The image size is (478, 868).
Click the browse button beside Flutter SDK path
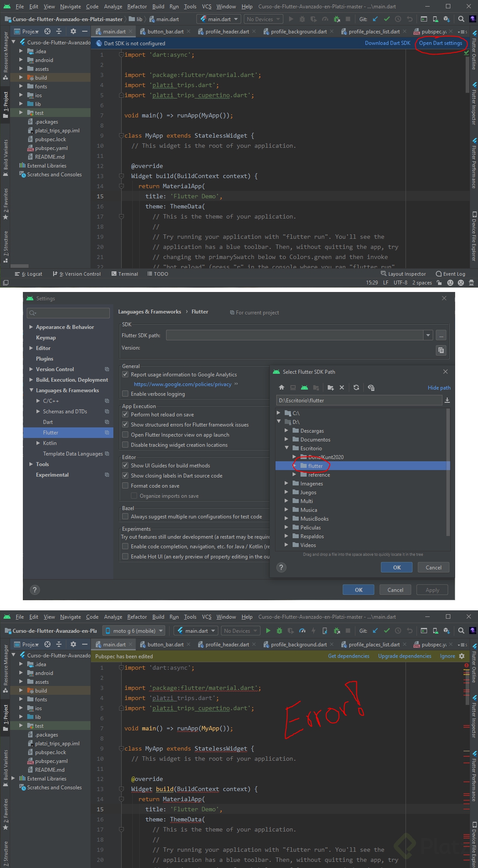pos(441,335)
